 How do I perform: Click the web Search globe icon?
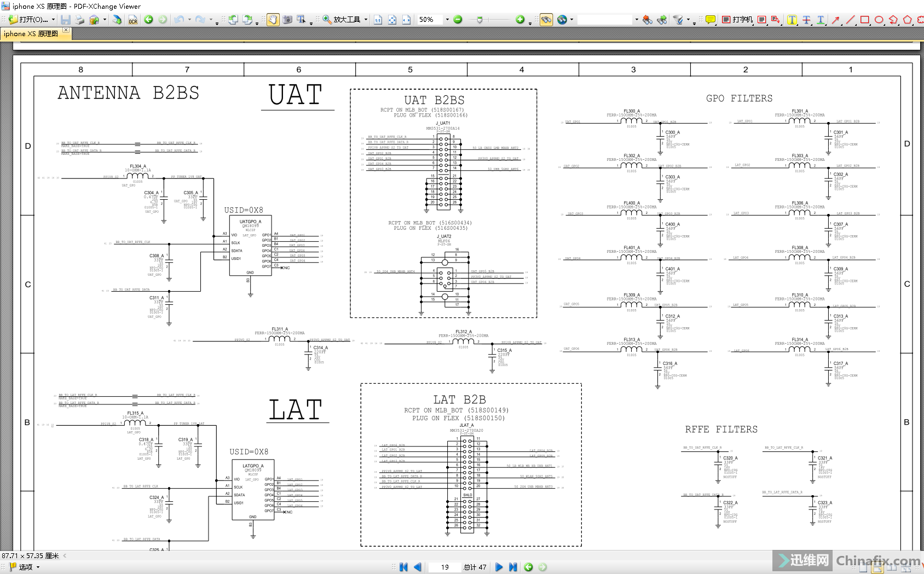pos(562,20)
